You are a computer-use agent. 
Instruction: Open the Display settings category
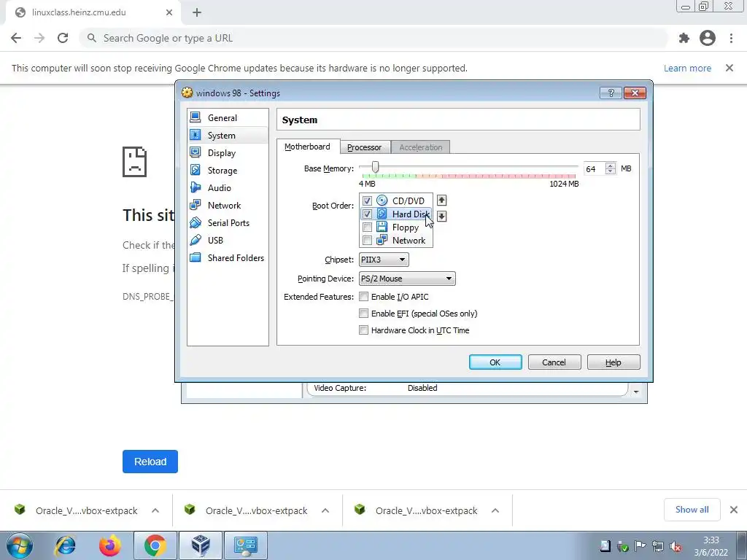click(228, 153)
